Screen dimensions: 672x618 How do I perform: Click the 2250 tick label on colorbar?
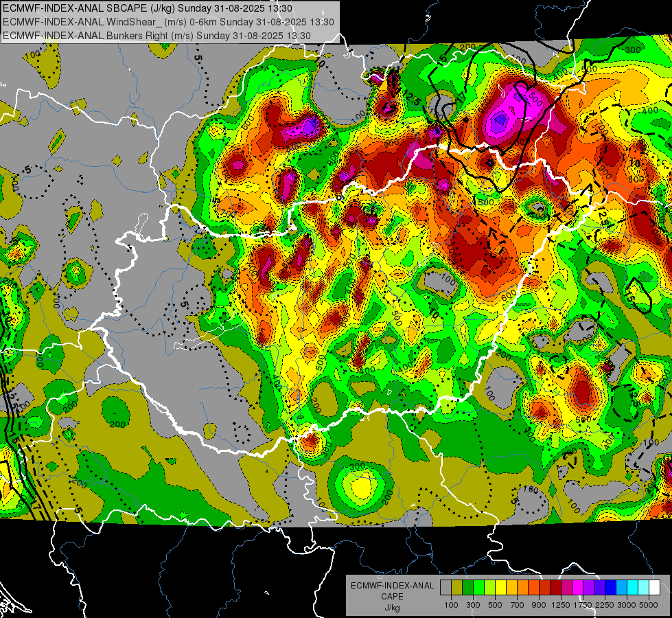[605, 605]
